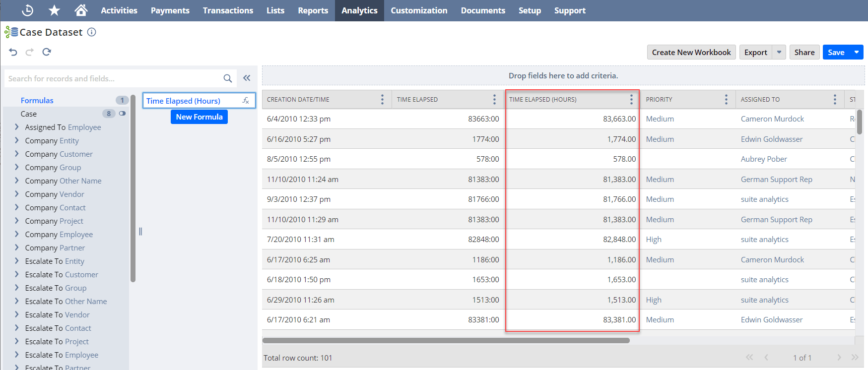Select the Formulas list heading
Screen dimensions: 868x370
point(37,100)
